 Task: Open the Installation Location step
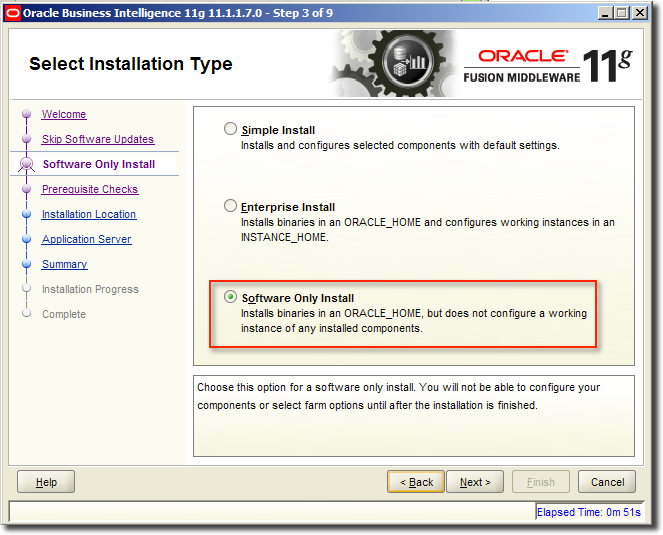tap(89, 214)
